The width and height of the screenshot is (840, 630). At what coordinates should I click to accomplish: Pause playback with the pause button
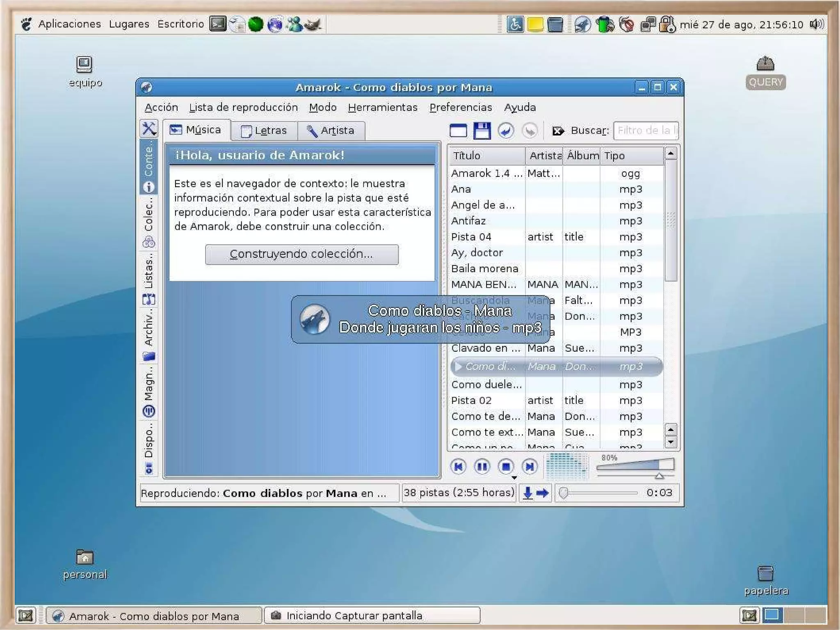tap(482, 467)
